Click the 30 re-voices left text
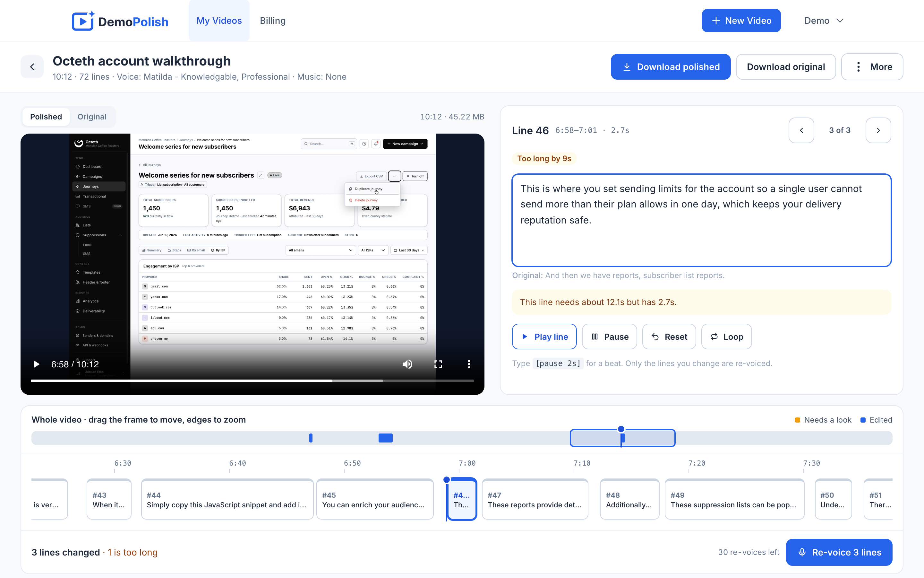This screenshot has height=578, width=924. tap(749, 552)
